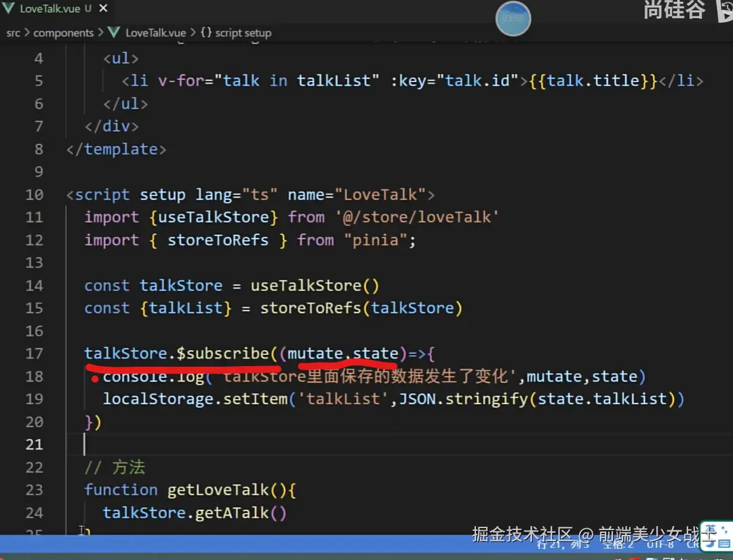Click the Vue logo icon in the LoveTalk.vue tab
The width and height of the screenshot is (733, 560).
click(8, 8)
